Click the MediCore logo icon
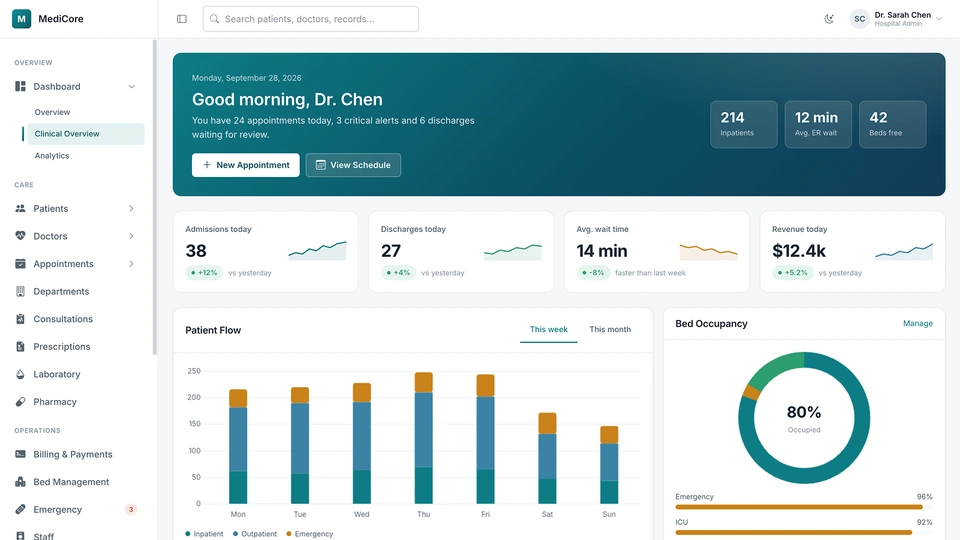 21,19
